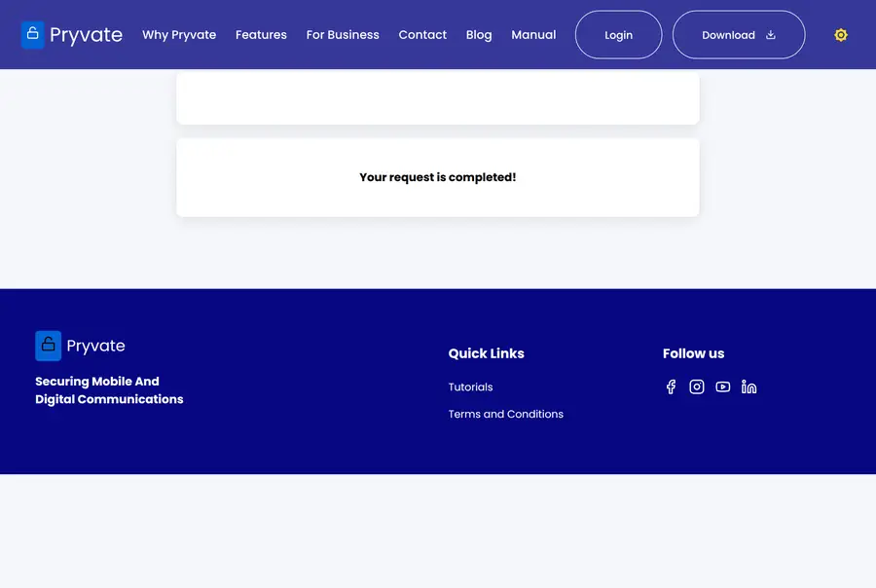Viewport: 876px width, 588px height.
Task: Open the Tutorials quick link
Action: click(470, 386)
